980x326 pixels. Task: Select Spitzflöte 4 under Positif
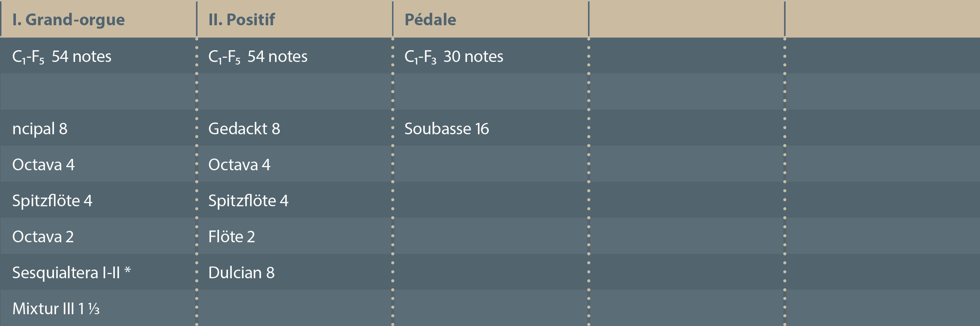248,201
